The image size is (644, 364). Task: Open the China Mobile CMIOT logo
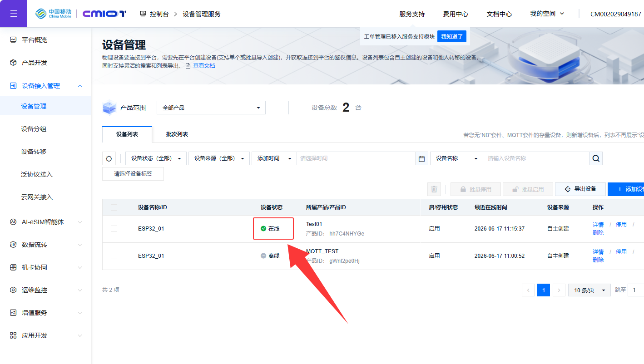pyautogui.click(x=81, y=14)
